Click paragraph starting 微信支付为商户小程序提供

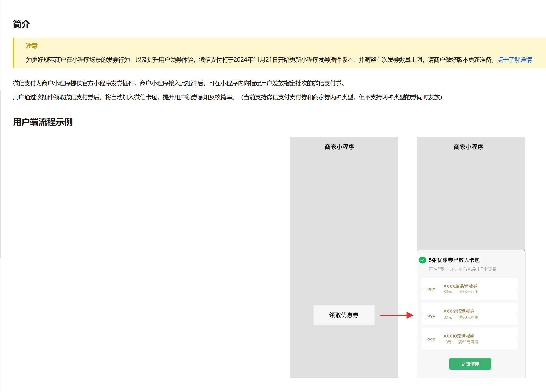click(x=180, y=83)
